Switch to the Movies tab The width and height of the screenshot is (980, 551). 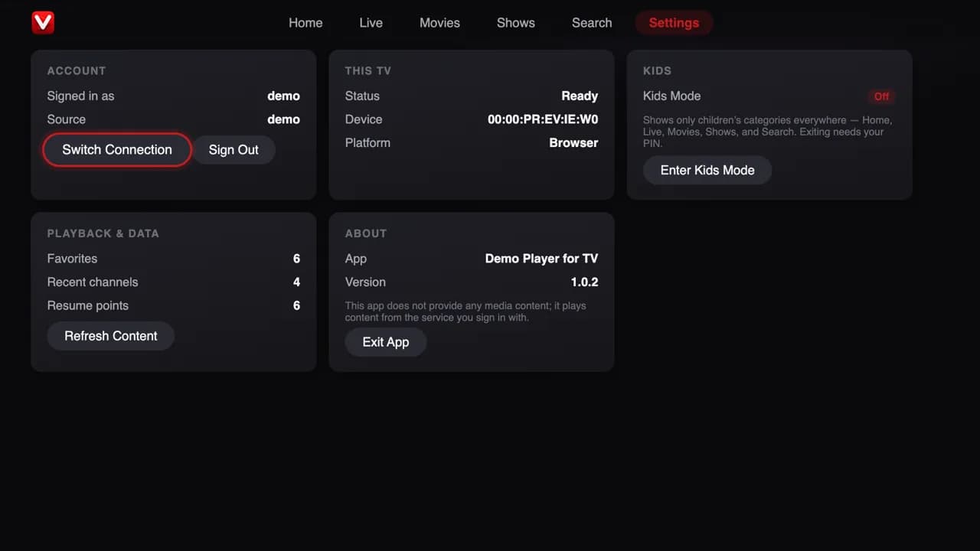439,23
